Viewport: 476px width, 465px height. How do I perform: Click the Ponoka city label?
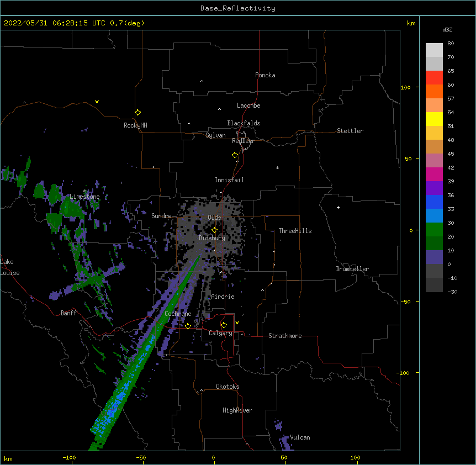pyautogui.click(x=265, y=75)
